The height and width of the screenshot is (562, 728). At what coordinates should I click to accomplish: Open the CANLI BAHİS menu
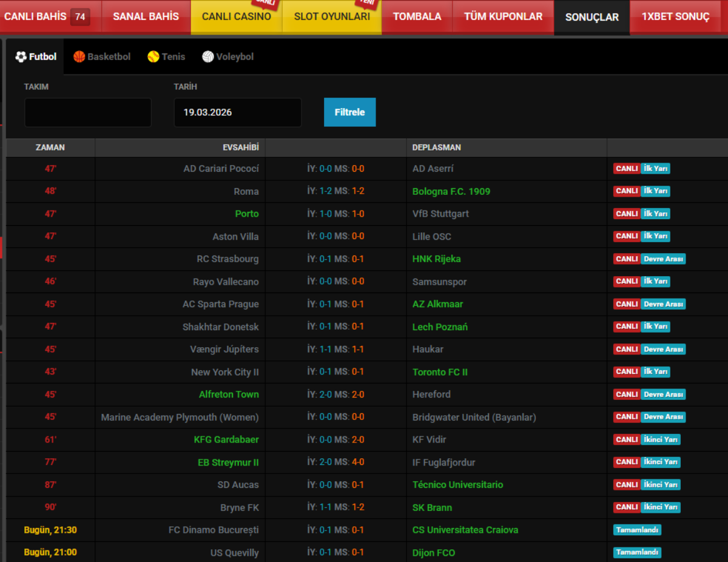tap(50, 17)
